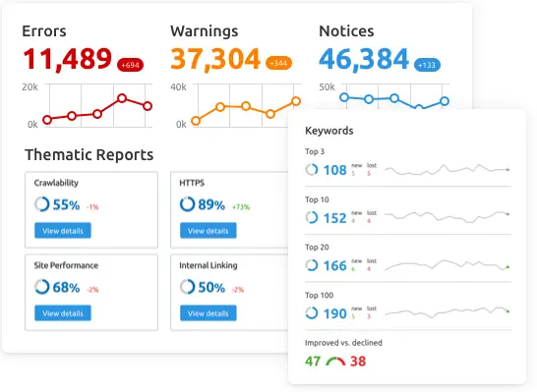Open View details for Internal Linking

[x=209, y=313]
